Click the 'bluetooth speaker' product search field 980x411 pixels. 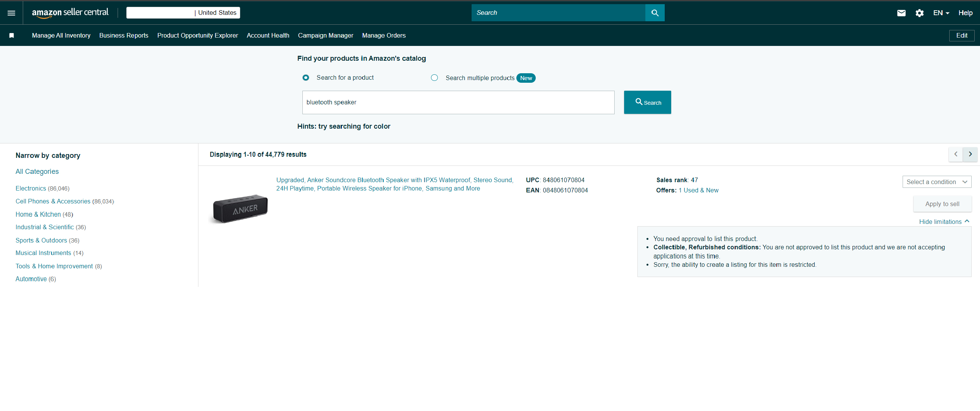[458, 102]
